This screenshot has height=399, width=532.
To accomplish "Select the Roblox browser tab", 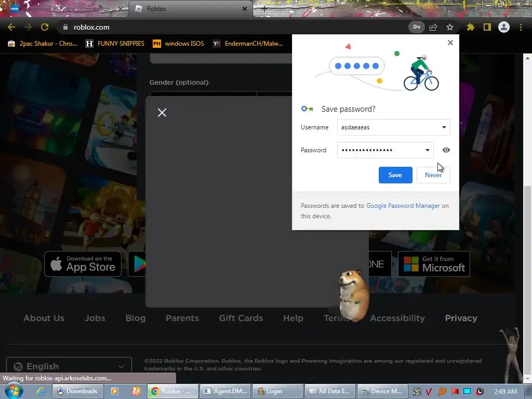I will [x=190, y=9].
